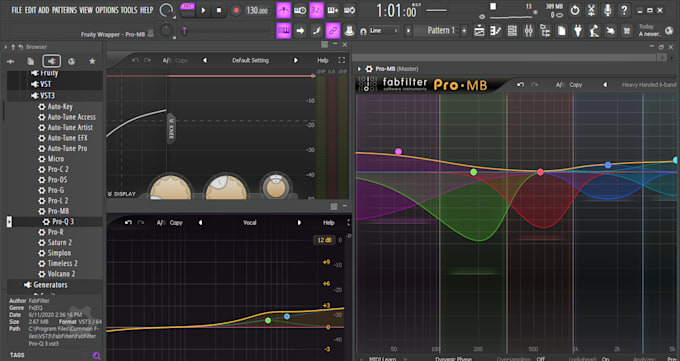Open the OPTIONS menu

click(x=106, y=10)
